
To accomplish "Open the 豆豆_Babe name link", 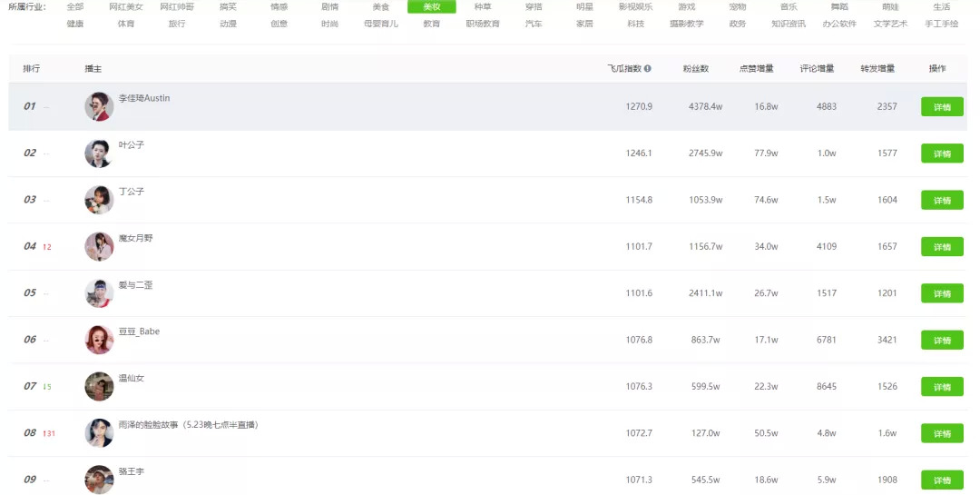I will (140, 332).
